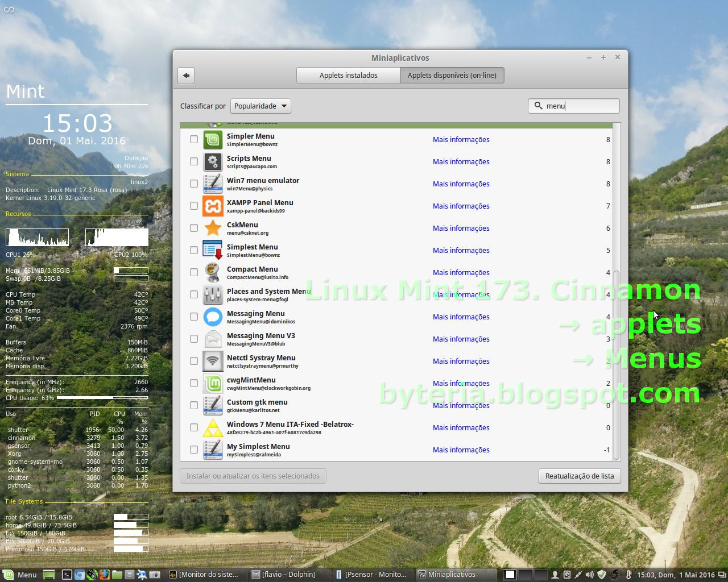Open the screenshot camera launcher in the panel
Screen dimensions: 728x582
[x=154, y=575]
